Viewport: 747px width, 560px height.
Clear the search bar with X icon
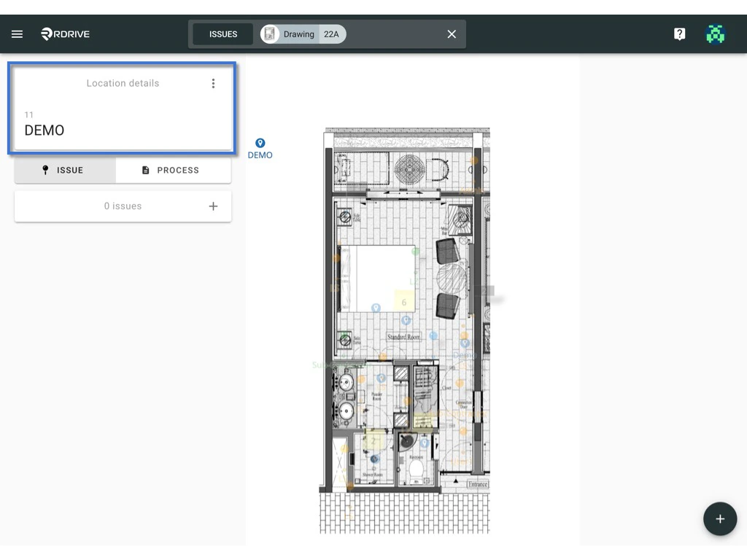click(x=452, y=34)
